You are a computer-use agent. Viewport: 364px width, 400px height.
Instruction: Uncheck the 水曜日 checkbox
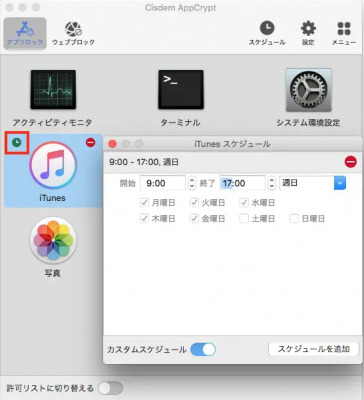(x=244, y=202)
